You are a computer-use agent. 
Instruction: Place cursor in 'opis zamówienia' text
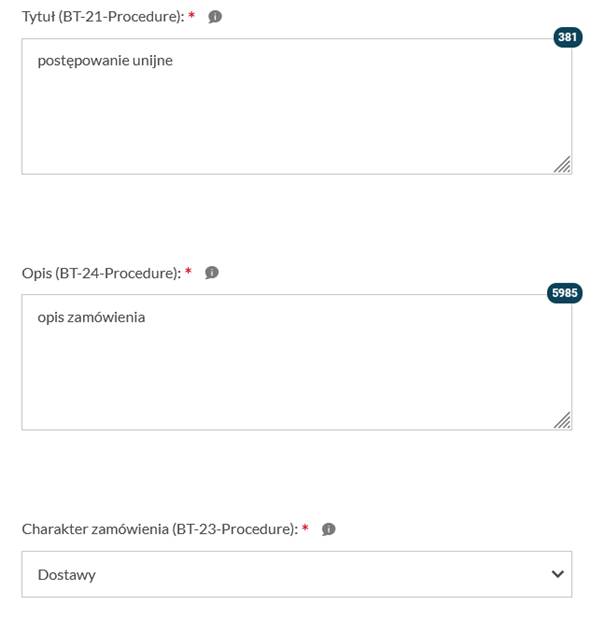coord(92,317)
